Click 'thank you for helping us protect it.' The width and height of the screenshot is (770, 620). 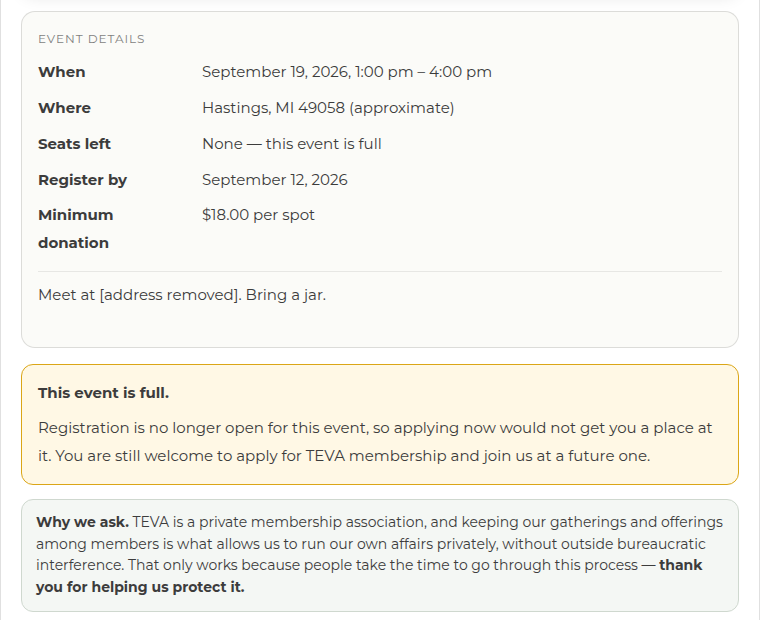pos(369,576)
